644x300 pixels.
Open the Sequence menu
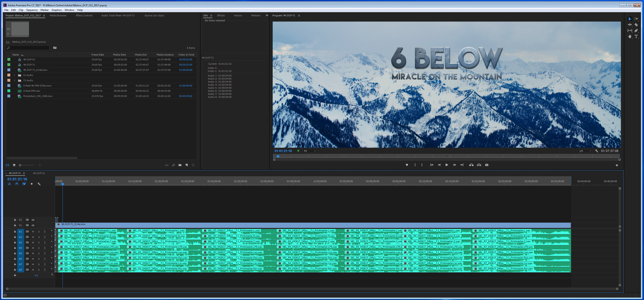pos(32,10)
